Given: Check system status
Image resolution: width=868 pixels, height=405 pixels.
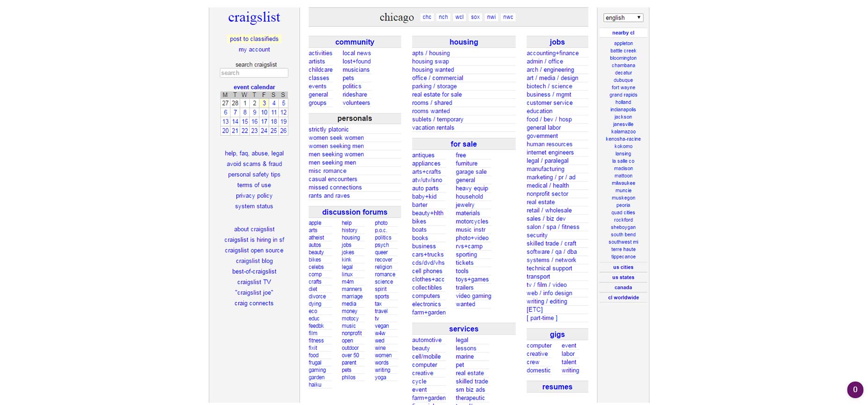Looking at the screenshot, I should coord(254,206).
